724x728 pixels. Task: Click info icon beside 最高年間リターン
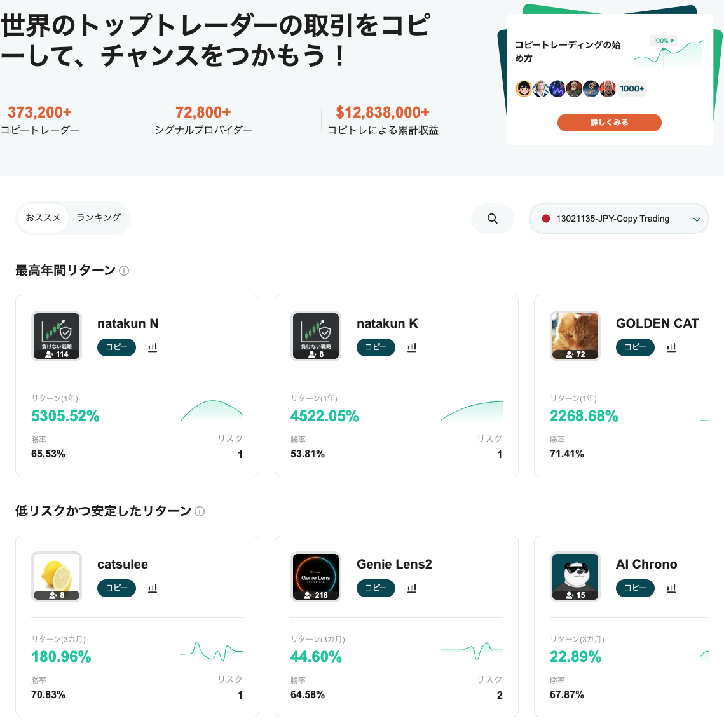(x=124, y=271)
